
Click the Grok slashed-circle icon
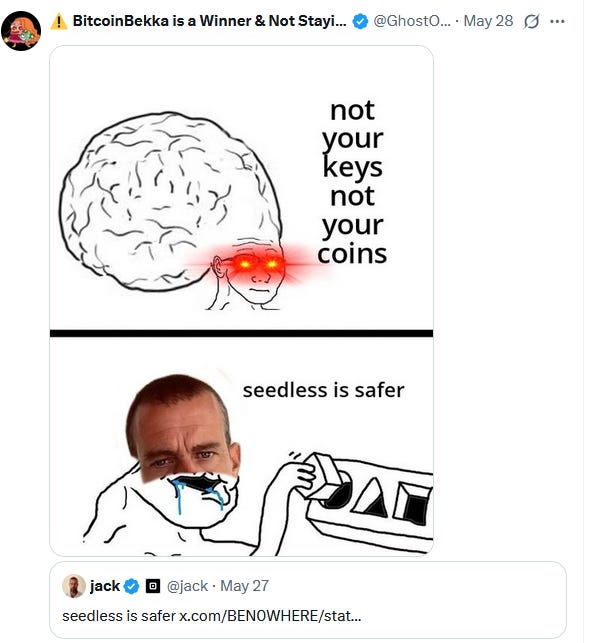[531, 21]
